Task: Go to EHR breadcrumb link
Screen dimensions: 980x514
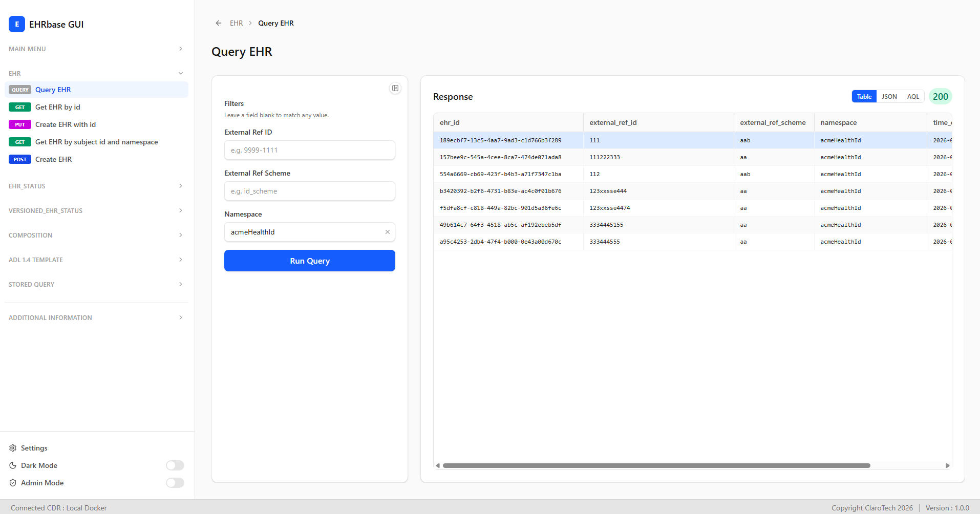Action: [x=236, y=23]
